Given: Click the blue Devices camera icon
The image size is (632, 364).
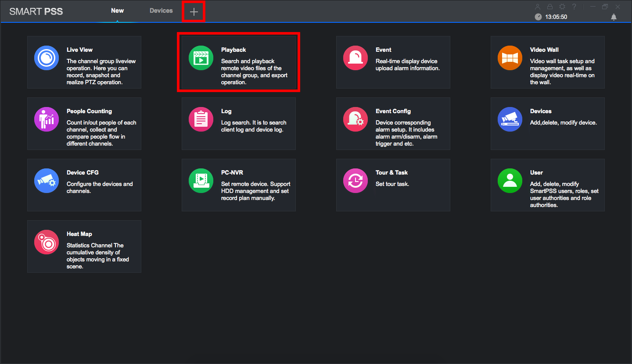Looking at the screenshot, I should [x=510, y=119].
